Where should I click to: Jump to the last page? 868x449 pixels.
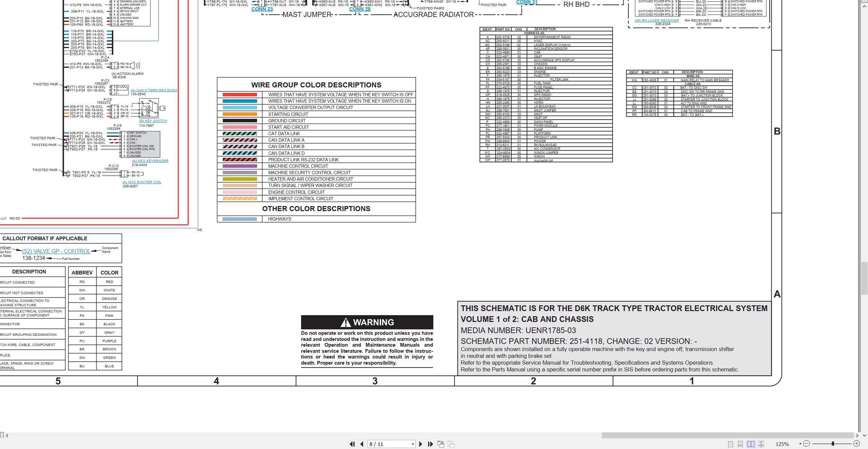(431, 444)
